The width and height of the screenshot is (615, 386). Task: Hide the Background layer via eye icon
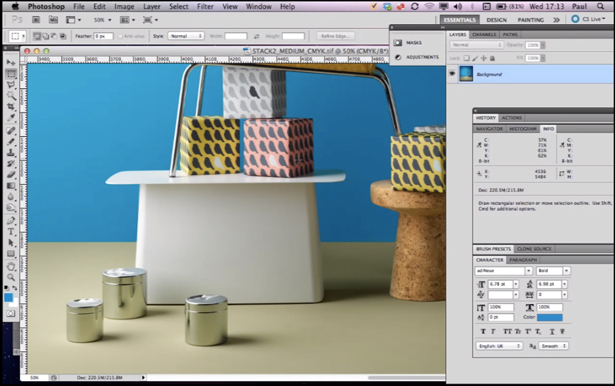pos(452,74)
